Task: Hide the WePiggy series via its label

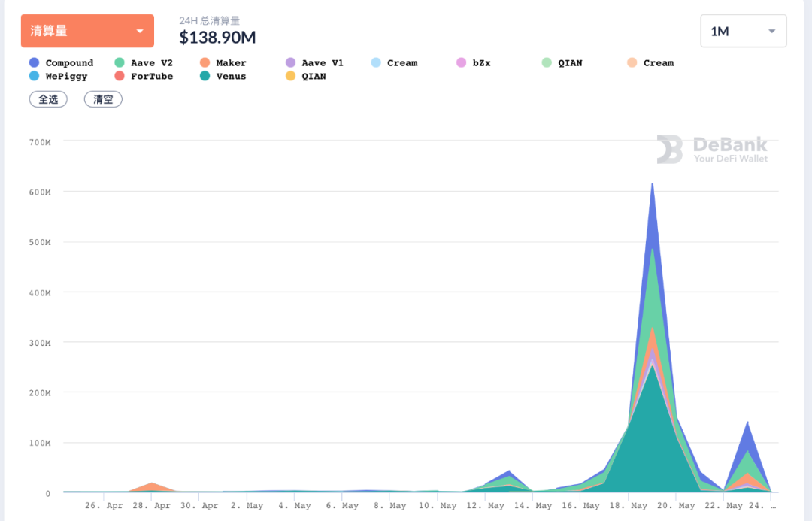Action: (66, 77)
